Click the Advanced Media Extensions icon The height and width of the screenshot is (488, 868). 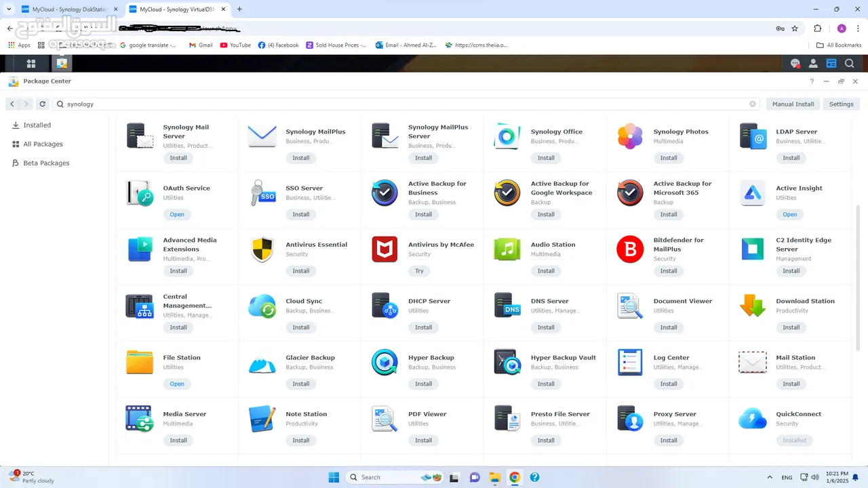(x=140, y=249)
